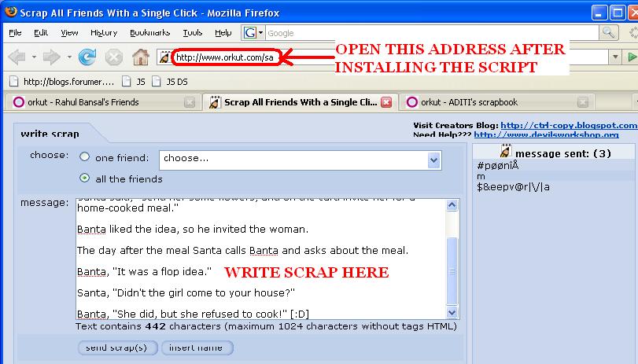Open the Forward history dropdown arrow
This screenshot has height=364, width=638.
pos(69,57)
